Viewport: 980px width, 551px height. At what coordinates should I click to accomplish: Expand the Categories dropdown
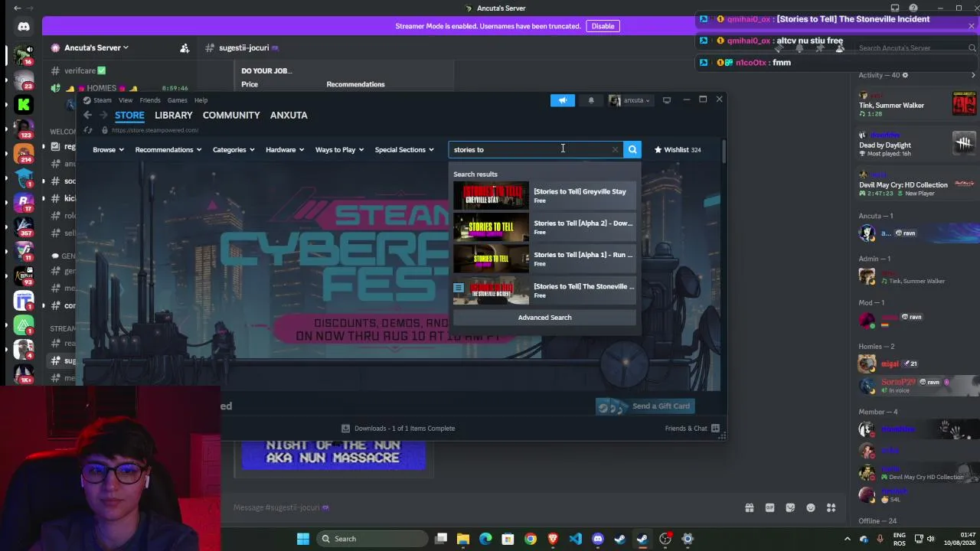coord(234,149)
